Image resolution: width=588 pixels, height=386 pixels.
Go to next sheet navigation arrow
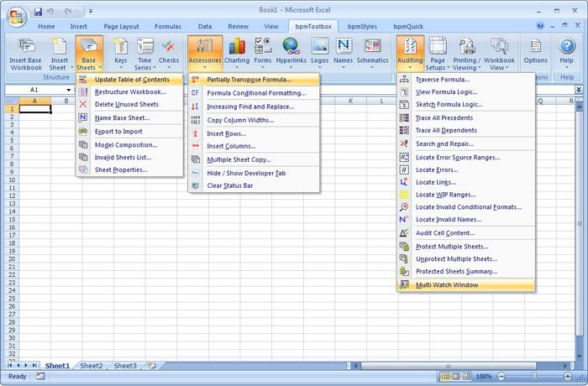[x=26, y=365]
